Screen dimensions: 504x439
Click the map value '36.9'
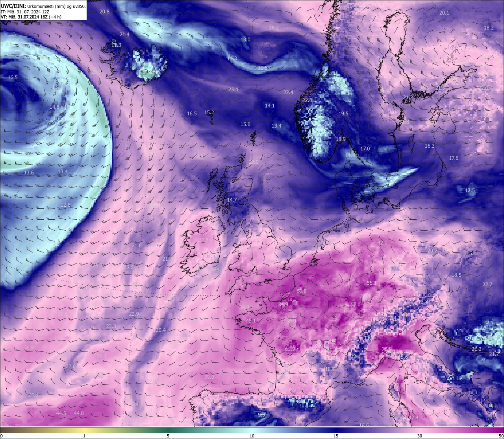pos(29,348)
